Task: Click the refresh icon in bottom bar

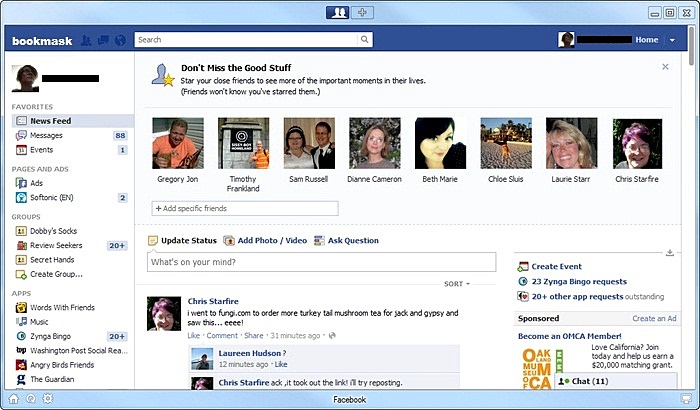Action: pyautogui.click(x=31, y=399)
